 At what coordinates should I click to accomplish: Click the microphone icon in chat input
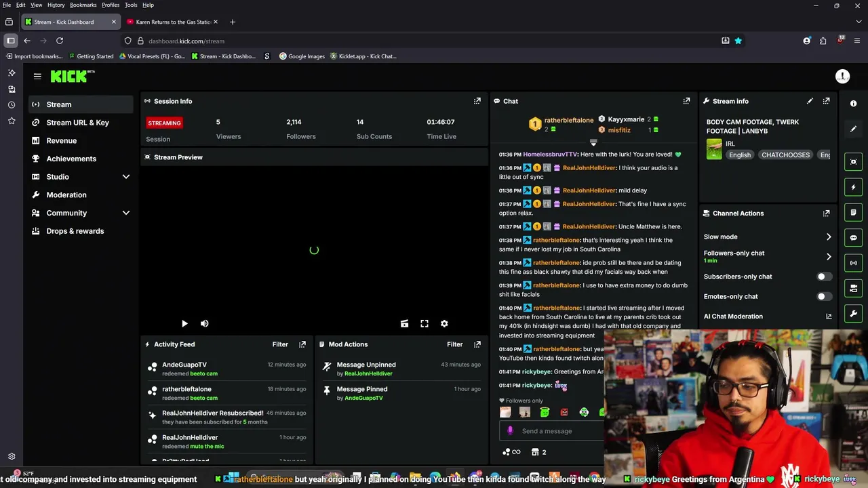(x=510, y=431)
